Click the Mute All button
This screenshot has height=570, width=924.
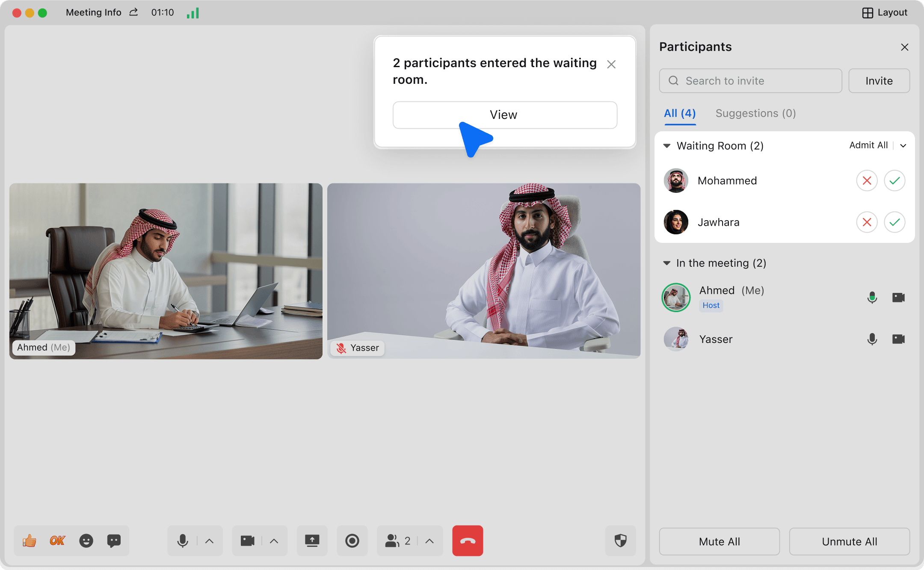[x=719, y=541]
